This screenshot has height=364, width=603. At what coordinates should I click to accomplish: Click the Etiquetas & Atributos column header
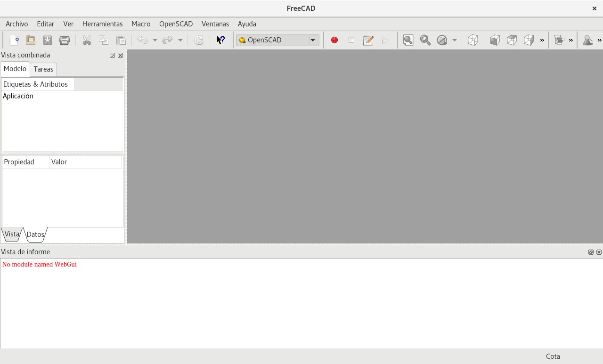point(38,84)
